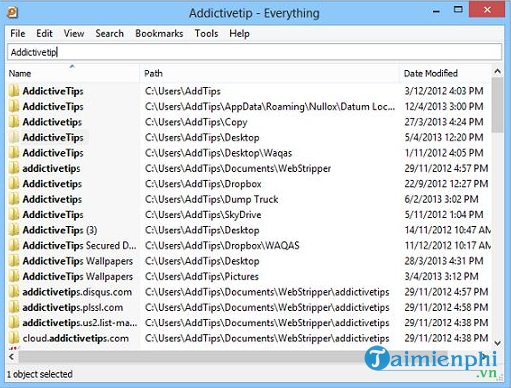Click folder icon of addictivetips.us2.list-ma...
Screen dimensions: 511x388
[14, 323]
